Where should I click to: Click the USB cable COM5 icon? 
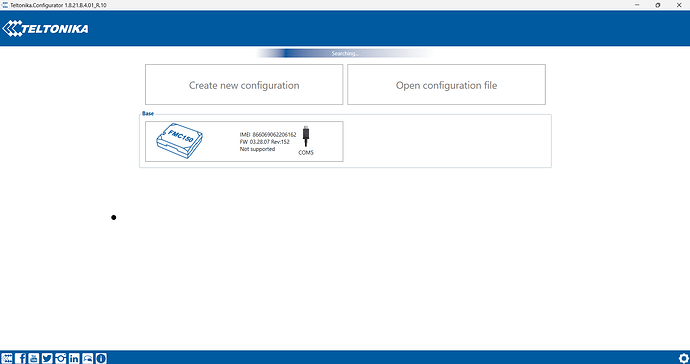tap(306, 137)
